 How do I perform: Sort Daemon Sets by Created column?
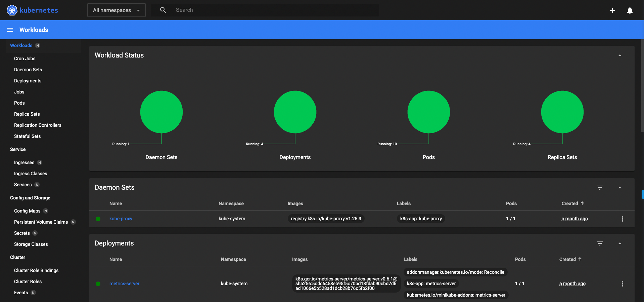tap(573, 203)
